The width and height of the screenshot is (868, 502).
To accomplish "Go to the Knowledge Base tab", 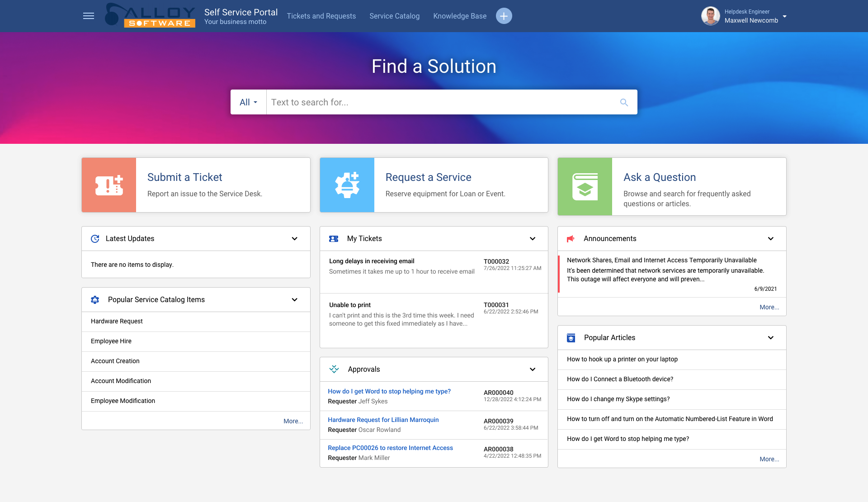I will [459, 16].
